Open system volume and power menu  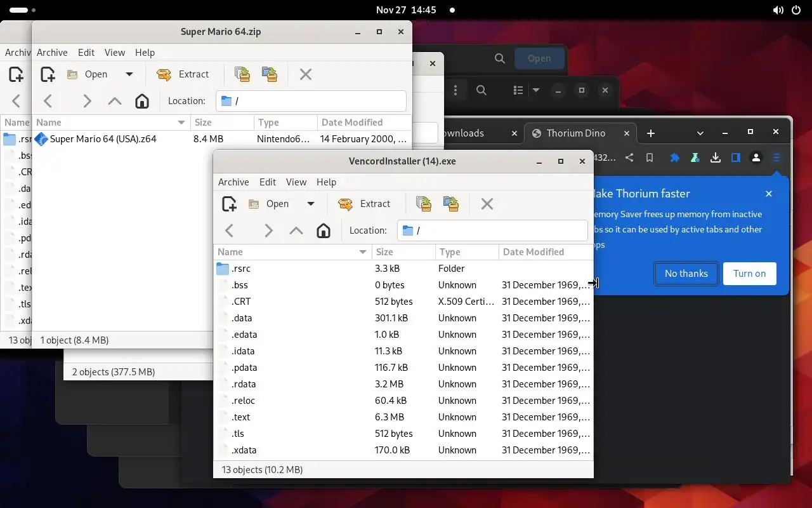coord(787,10)
